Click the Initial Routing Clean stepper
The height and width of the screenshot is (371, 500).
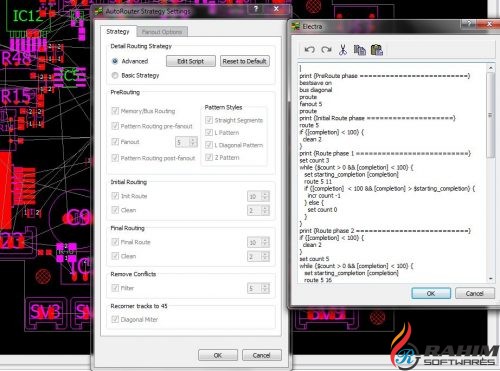[x=265, y=210]
